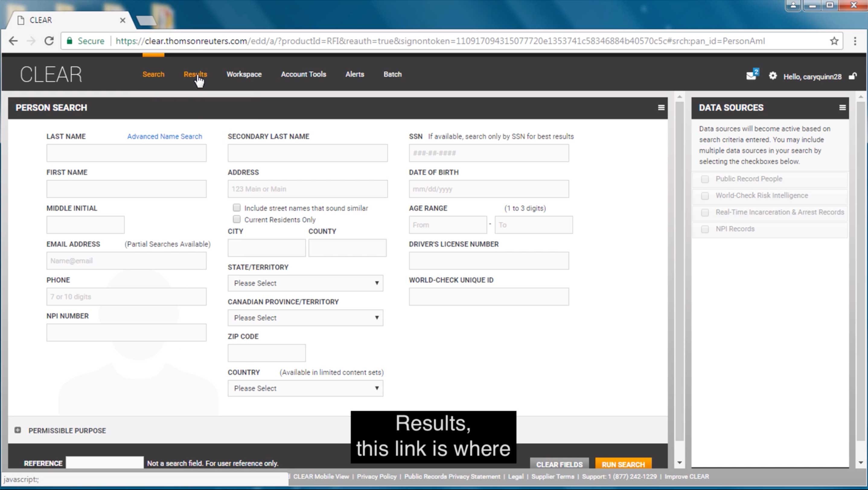Open the State/Territory dropdown
This screenshot has width=868, height=490.
point(305,283)
